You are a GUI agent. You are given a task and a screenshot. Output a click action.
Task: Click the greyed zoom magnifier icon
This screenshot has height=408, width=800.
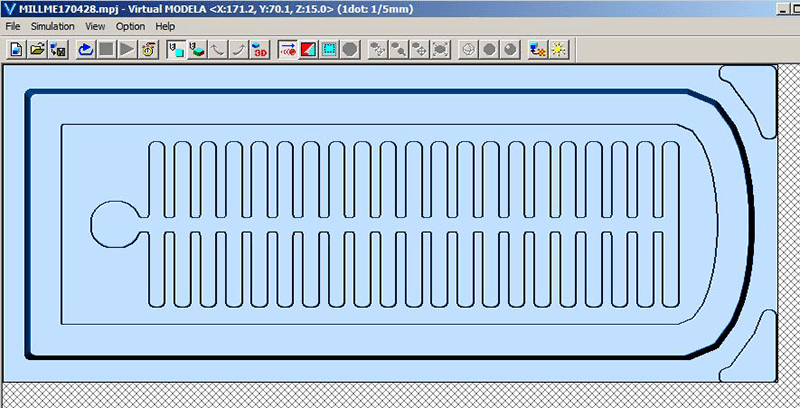(398, 49)
